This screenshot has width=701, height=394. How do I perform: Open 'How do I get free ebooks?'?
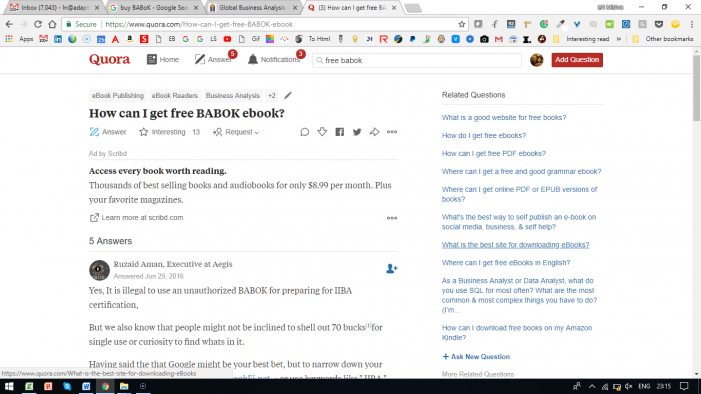(484, 136)
